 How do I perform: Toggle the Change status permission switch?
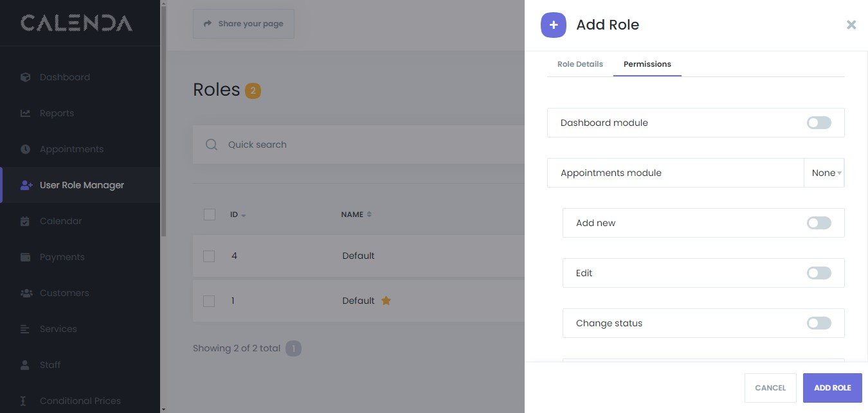[x=818, y=323]
